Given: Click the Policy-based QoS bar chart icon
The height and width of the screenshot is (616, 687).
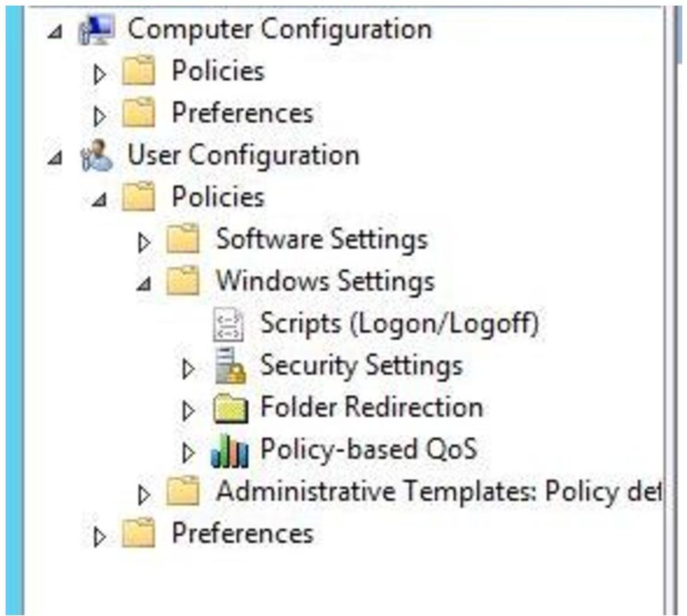Looking at the screenshot, I should click(x=230, y=451).
